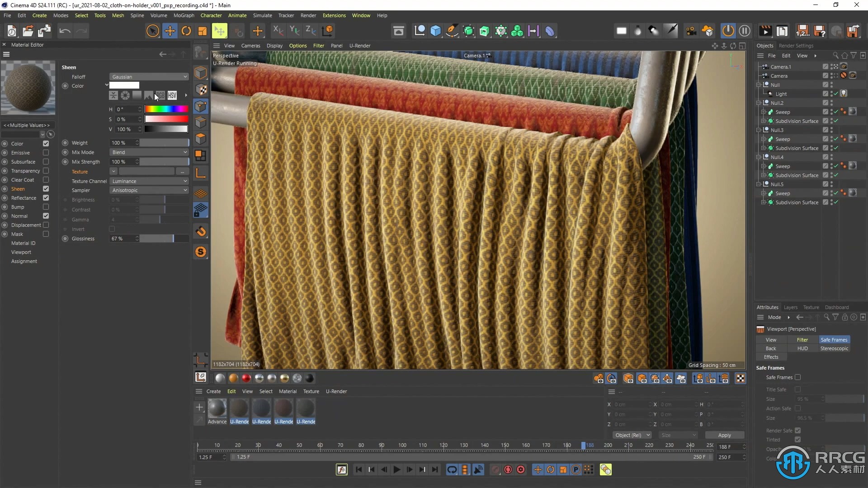Click the Undo arrow icon

(x=65, y=31)
